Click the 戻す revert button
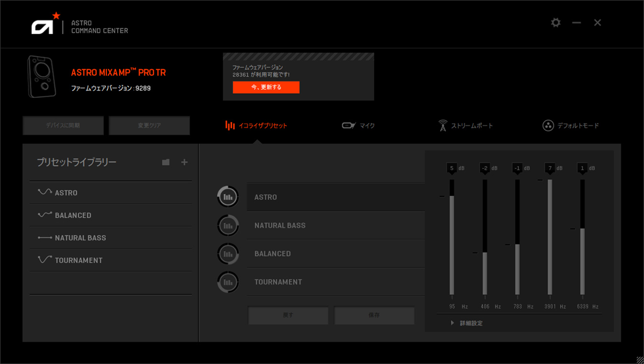Screen dimensions: 644x364 pyautogui.click(x=288, y=315)
